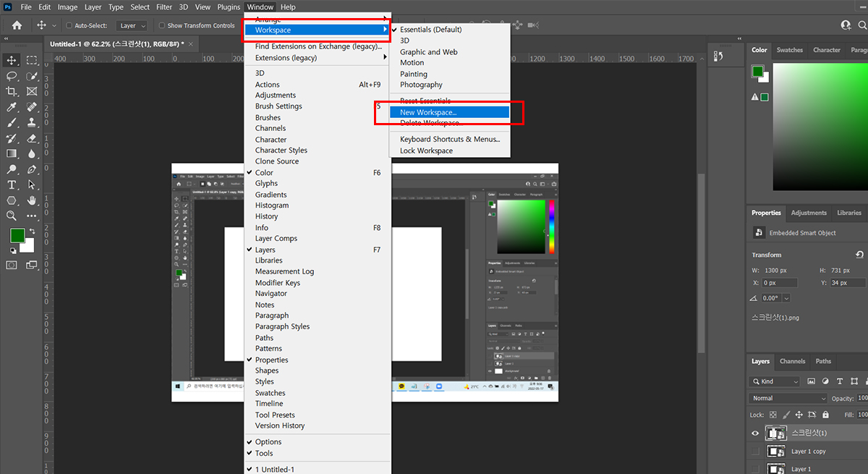Select the Zoom tool
Viewport: 868px width, 474px height.
12,216
